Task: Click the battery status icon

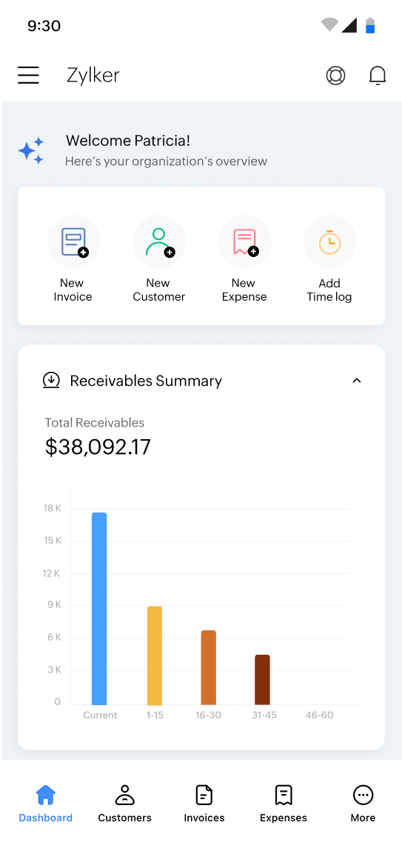Action: coord(370,25)
